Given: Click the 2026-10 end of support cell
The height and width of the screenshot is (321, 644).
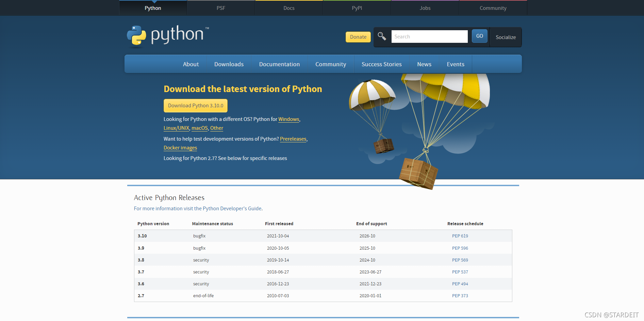Looking at the screenshot, I should [367, 236].
